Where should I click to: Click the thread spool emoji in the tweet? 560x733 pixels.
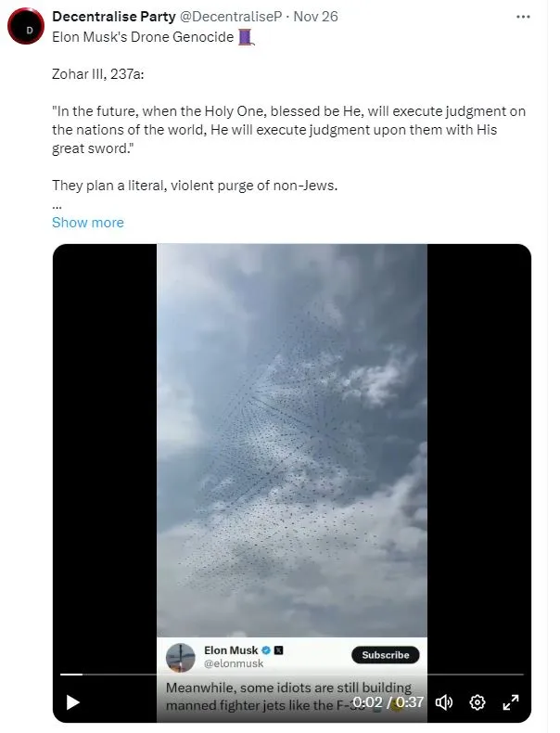tap(247, 37)
